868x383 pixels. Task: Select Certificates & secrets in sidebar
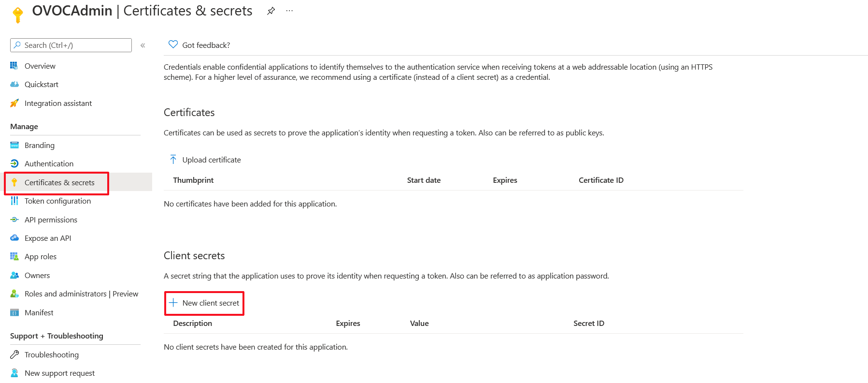[59, 183]
